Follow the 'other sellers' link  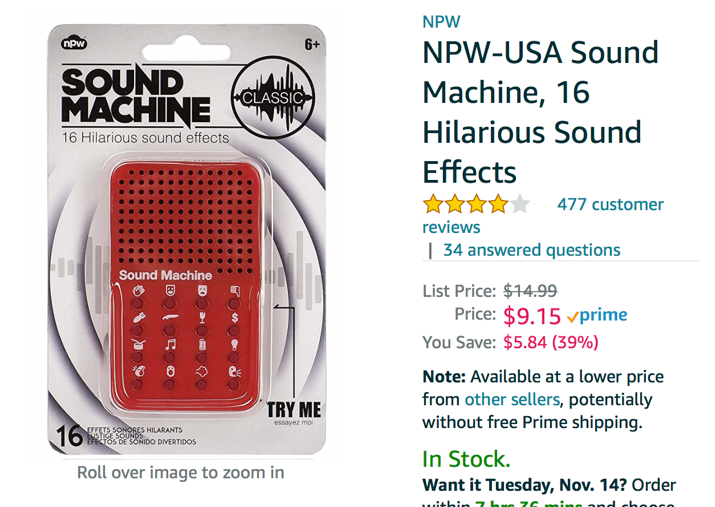point(511,400)
